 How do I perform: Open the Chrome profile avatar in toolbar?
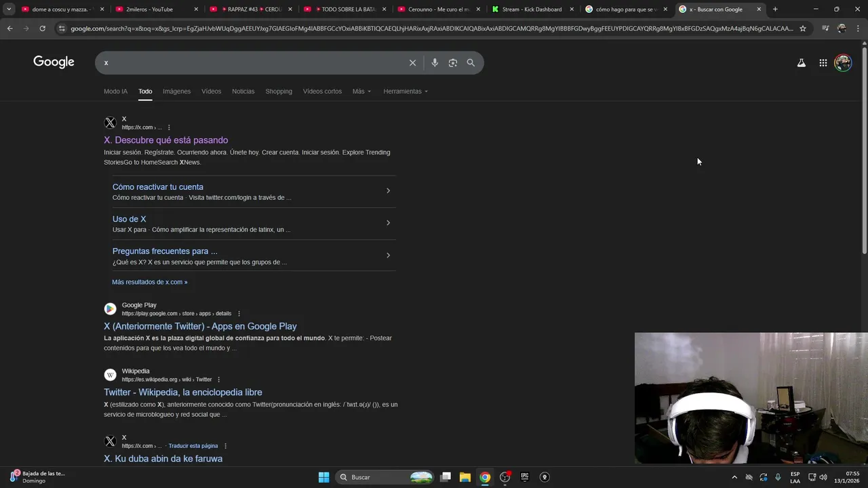pos(842,28)
